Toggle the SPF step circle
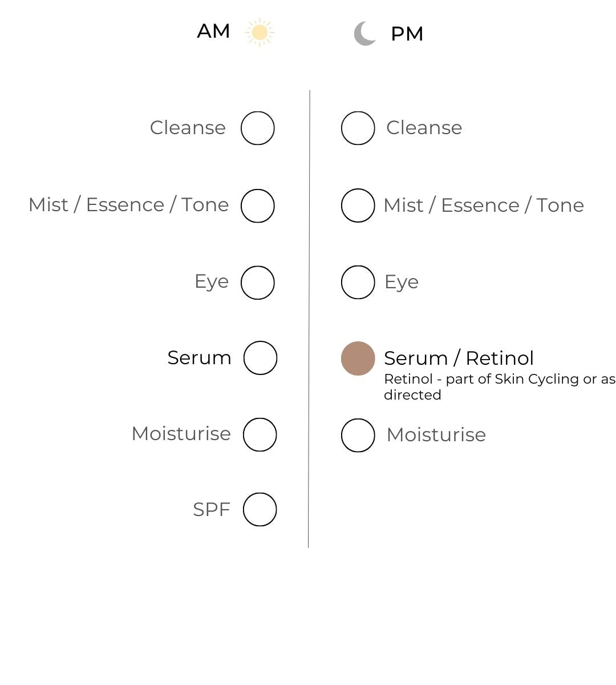Screen dimensions: 616x685 [260, 509]
